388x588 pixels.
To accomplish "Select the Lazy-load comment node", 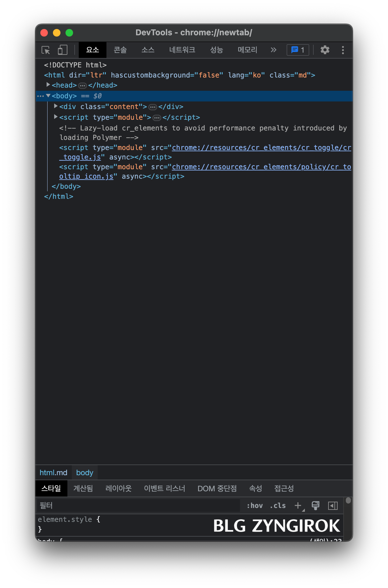I will click(203, 133).
